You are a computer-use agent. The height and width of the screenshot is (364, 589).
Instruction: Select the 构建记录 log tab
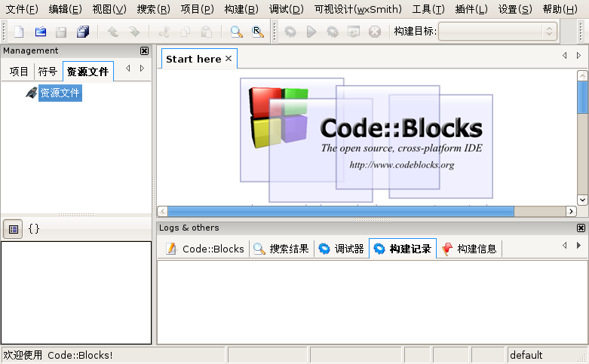[x=403, y=249]
